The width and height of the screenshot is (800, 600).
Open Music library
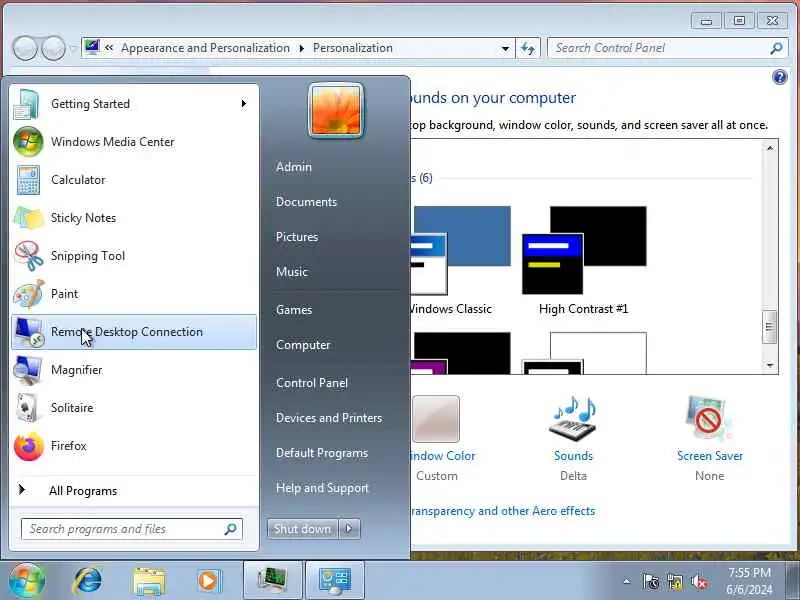292,272
